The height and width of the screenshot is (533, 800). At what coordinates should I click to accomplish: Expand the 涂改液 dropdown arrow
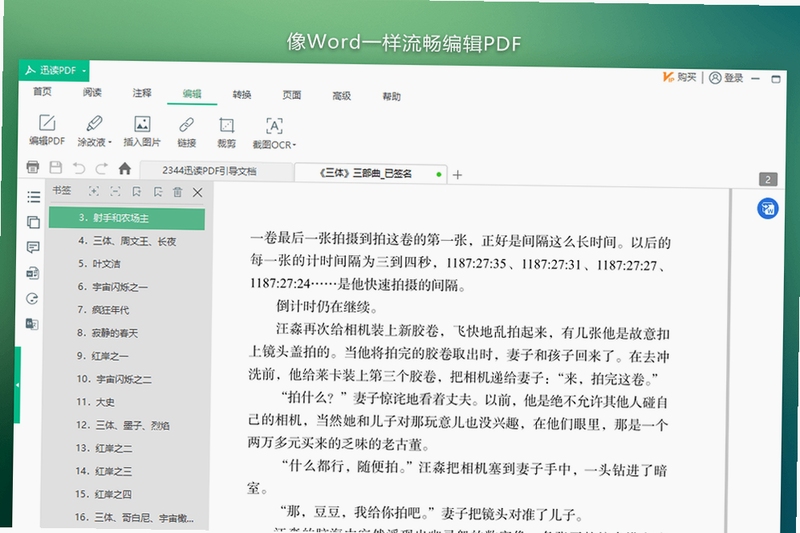point(110,142)
